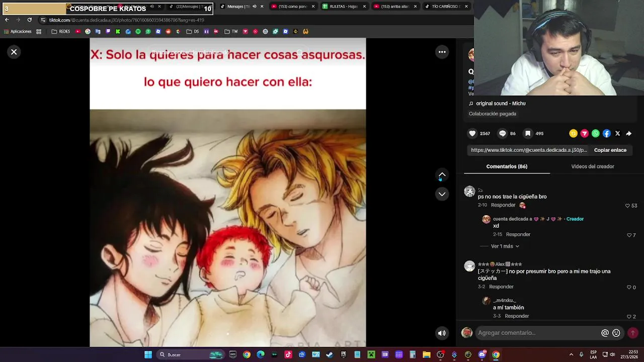Switch to 'RULETAS - Hojas' sheets tab
This screenshot has width=644, height=362.
(344, 7)
